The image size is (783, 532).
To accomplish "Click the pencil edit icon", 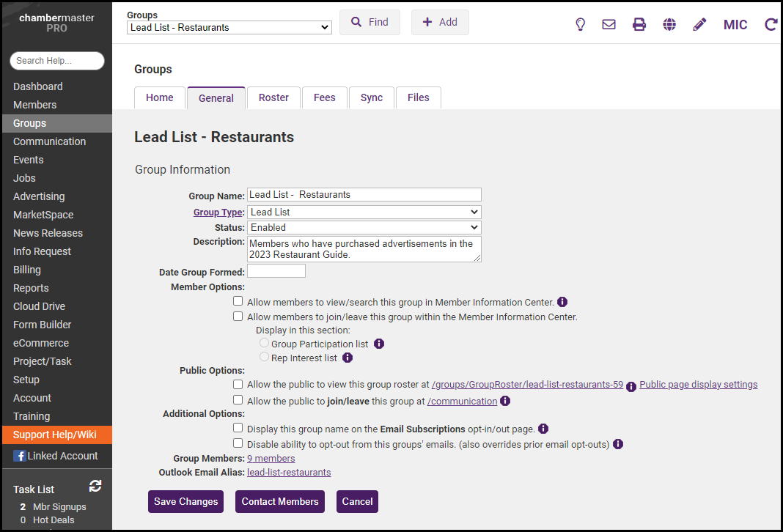I will tap(699, 24).
